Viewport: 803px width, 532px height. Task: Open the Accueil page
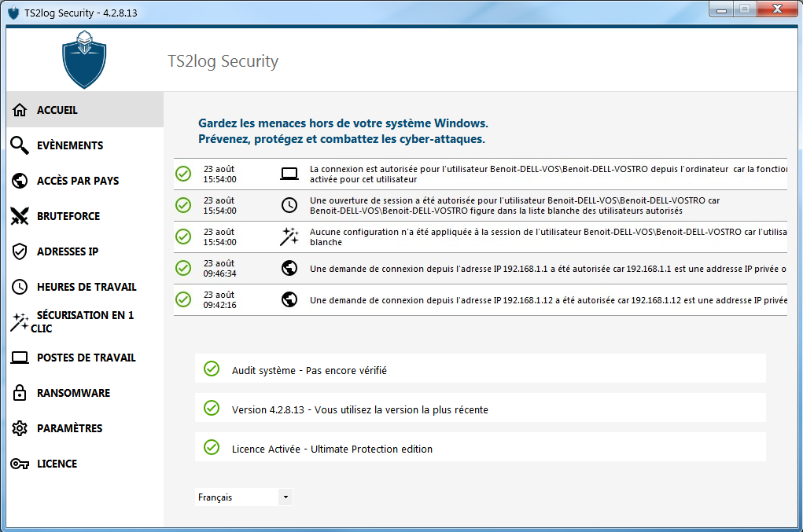(x=85, y=110)
